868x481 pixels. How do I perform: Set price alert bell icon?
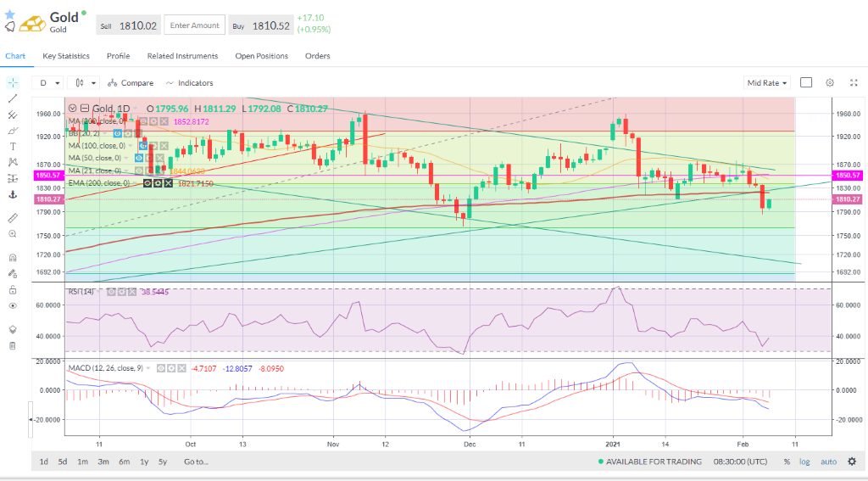(10, 26)
